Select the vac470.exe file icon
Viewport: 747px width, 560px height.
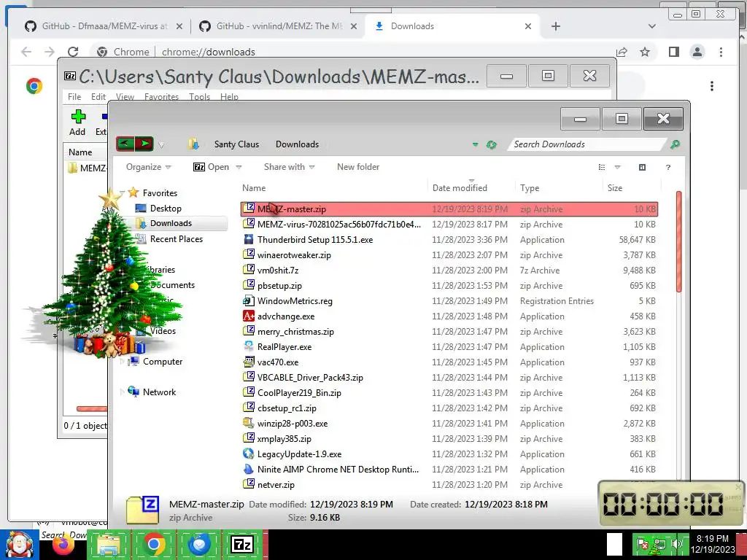tap(248, 362)
